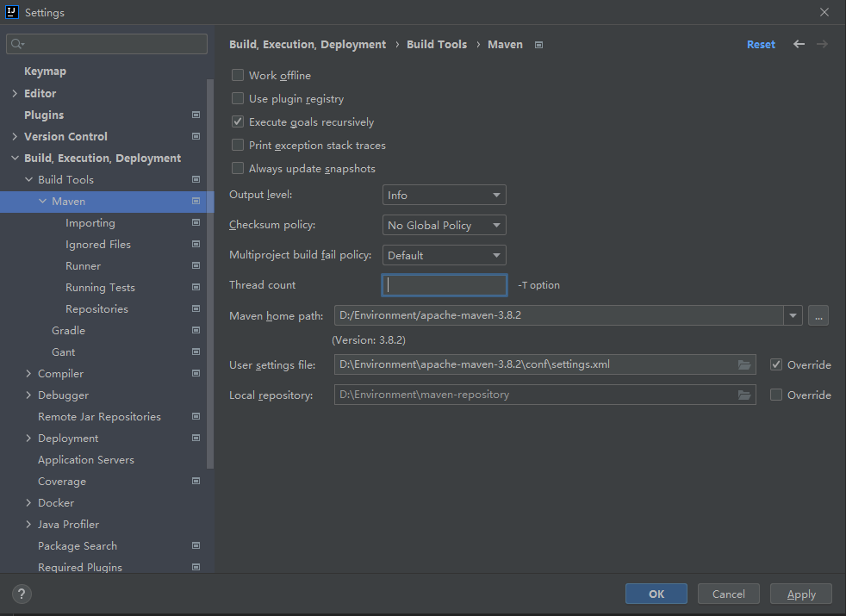Open the Output level dropdown

444,196
